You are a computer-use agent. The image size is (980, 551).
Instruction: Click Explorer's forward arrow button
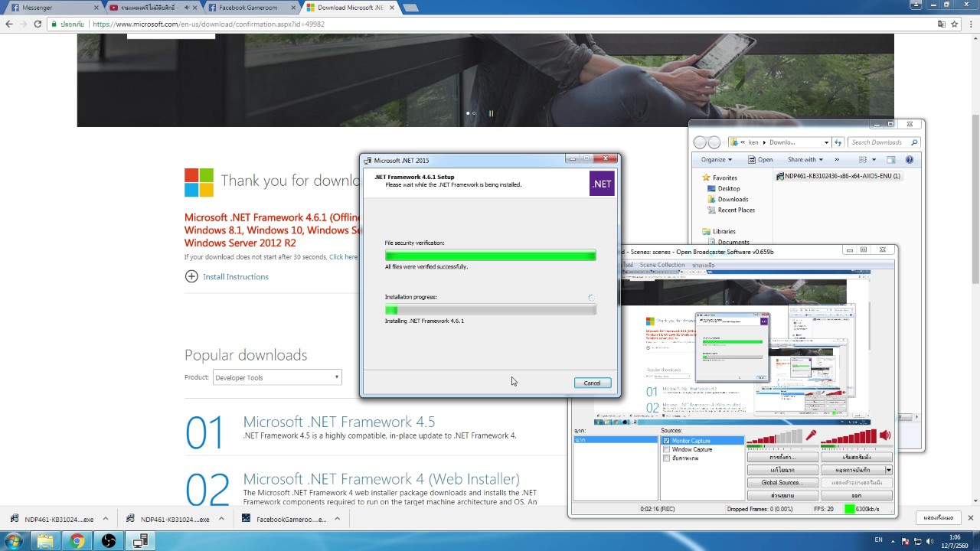coord(714,142)
